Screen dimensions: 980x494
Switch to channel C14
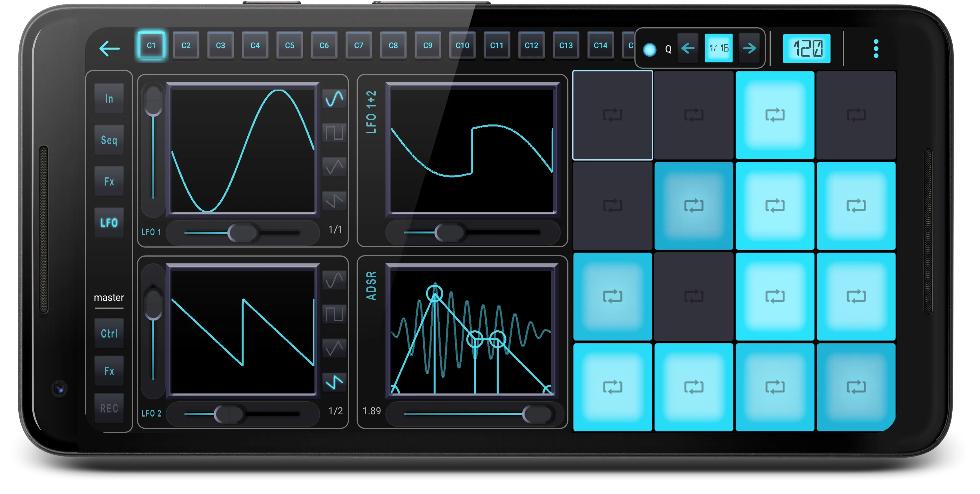coord(601,45)
